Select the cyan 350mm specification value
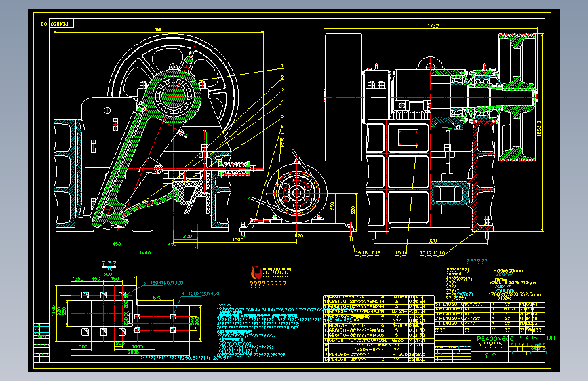588x381 pixels. [505, 275]
